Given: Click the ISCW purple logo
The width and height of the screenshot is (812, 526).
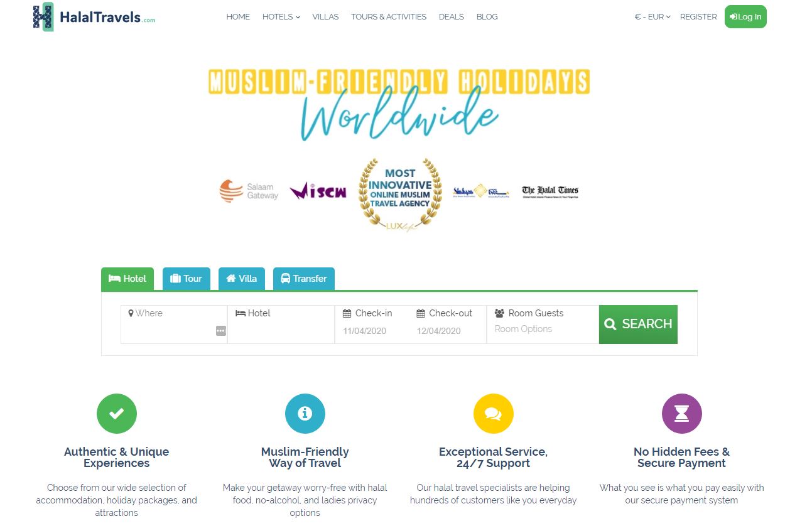Looking at the screenshot, I should [318, 191].
